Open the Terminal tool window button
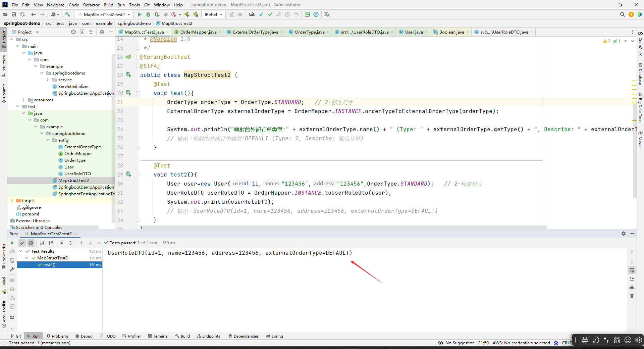This screenshot has height=349, width=644. pyautogui.click(x=158, y=336)
